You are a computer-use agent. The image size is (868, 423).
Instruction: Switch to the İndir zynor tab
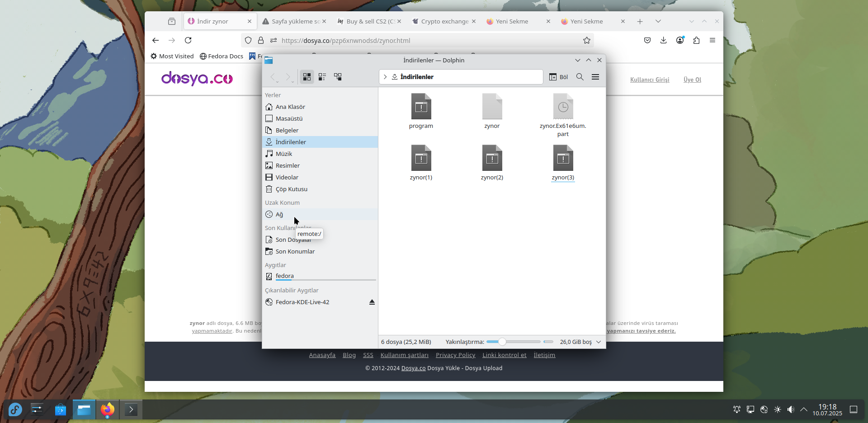220,21
